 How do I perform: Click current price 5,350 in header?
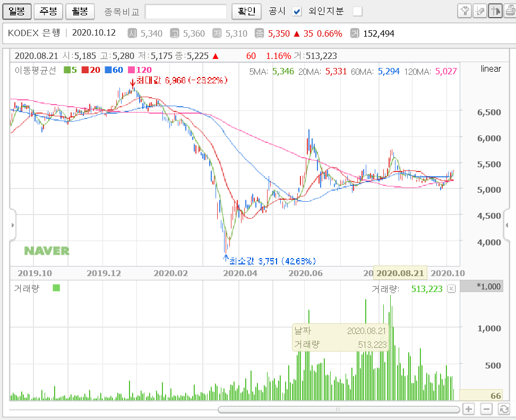279,33
